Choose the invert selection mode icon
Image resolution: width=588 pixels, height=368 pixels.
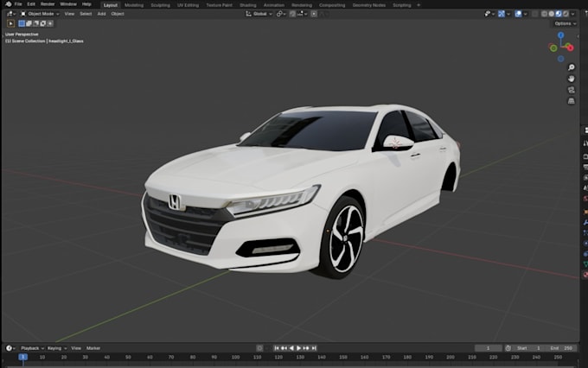point(43,23)
